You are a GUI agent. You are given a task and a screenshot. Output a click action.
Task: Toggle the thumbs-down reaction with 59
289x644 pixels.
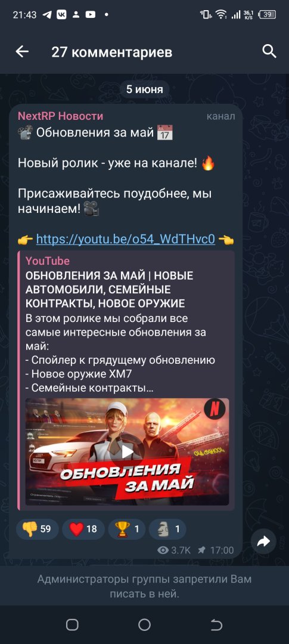[x=38, y=528]
